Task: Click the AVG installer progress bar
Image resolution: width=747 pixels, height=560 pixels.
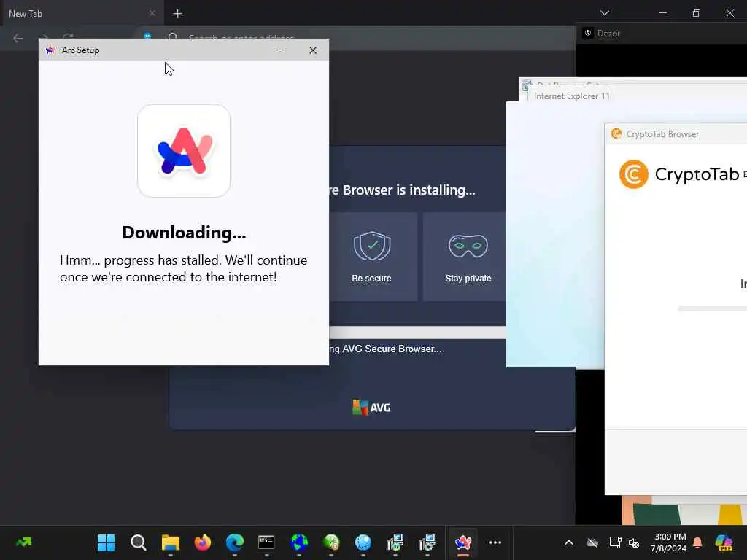Action: point(417,332)
